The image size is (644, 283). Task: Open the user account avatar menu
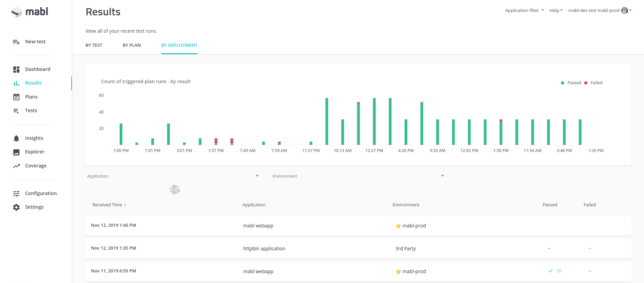625,11
